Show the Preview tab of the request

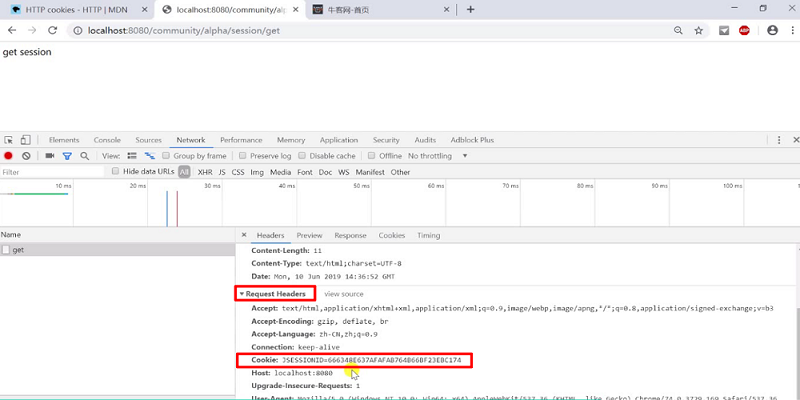[309, 235]
